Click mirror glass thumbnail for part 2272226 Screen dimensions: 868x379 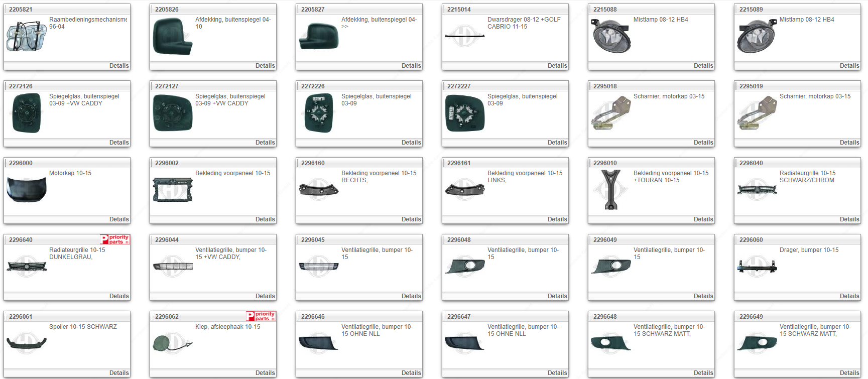tap(318, 113)
